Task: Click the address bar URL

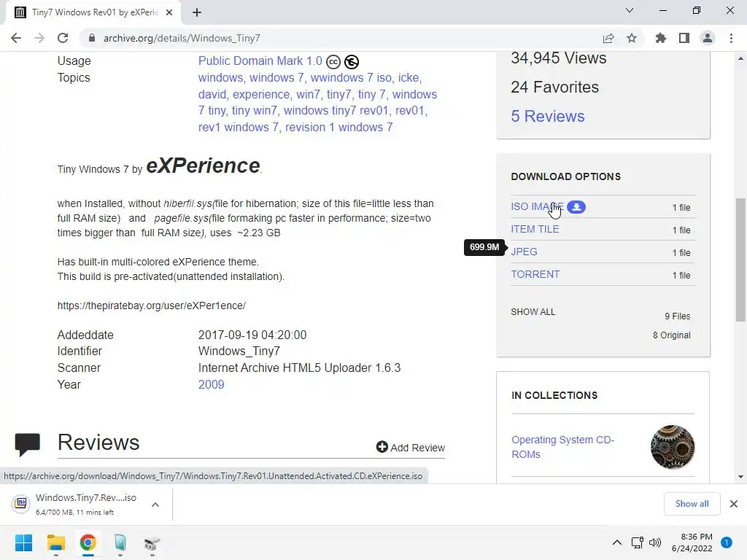Action: click(182, 38)
